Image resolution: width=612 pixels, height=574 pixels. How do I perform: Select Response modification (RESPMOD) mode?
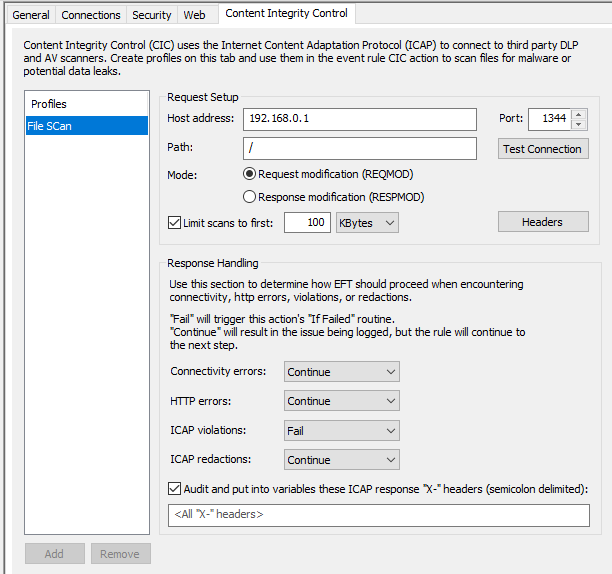250,197
